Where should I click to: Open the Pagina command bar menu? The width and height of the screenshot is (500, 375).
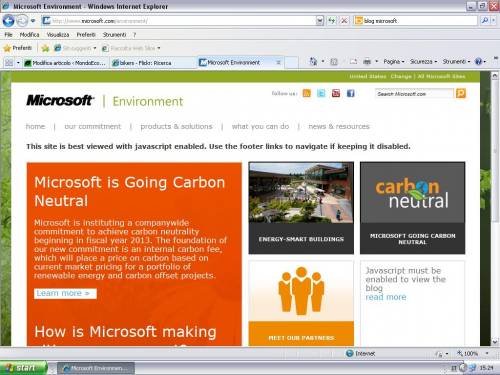click(394, 62)
